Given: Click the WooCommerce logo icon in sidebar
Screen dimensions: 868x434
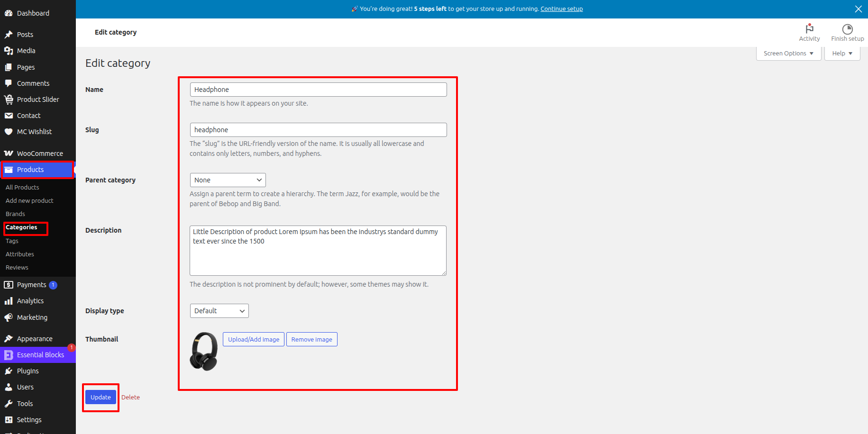Looking at the screenshot, I should (9, 154).
